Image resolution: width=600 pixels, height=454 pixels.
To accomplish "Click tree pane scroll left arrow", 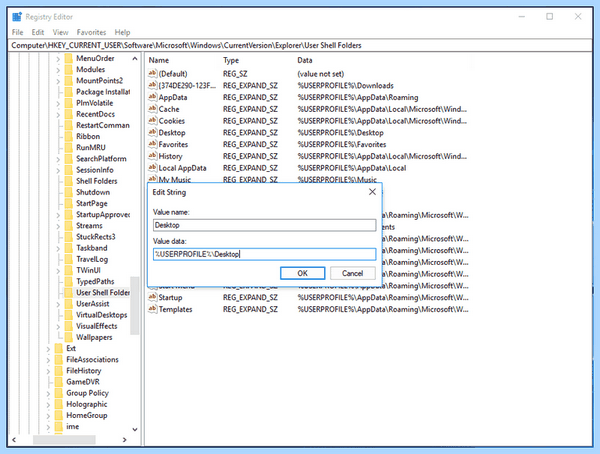I will pos(14,440).
